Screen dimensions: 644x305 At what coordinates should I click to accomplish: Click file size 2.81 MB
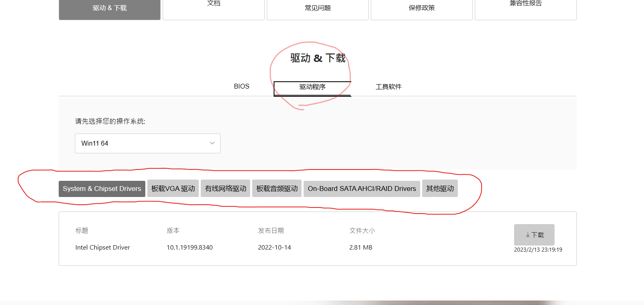click(361, 248)
